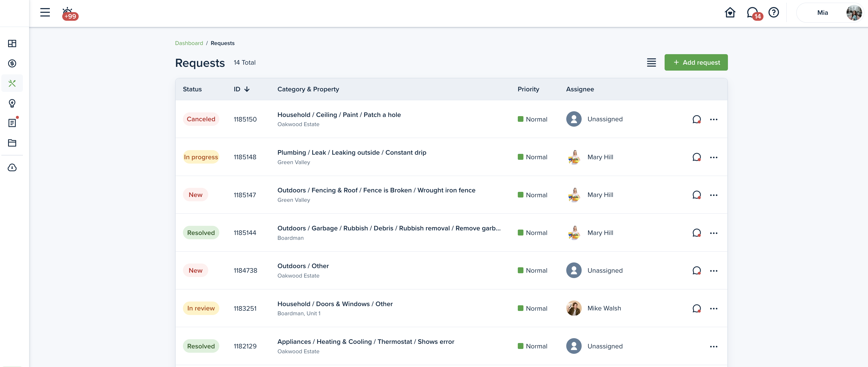Click the help question mark icon

(x=773, y=12)
